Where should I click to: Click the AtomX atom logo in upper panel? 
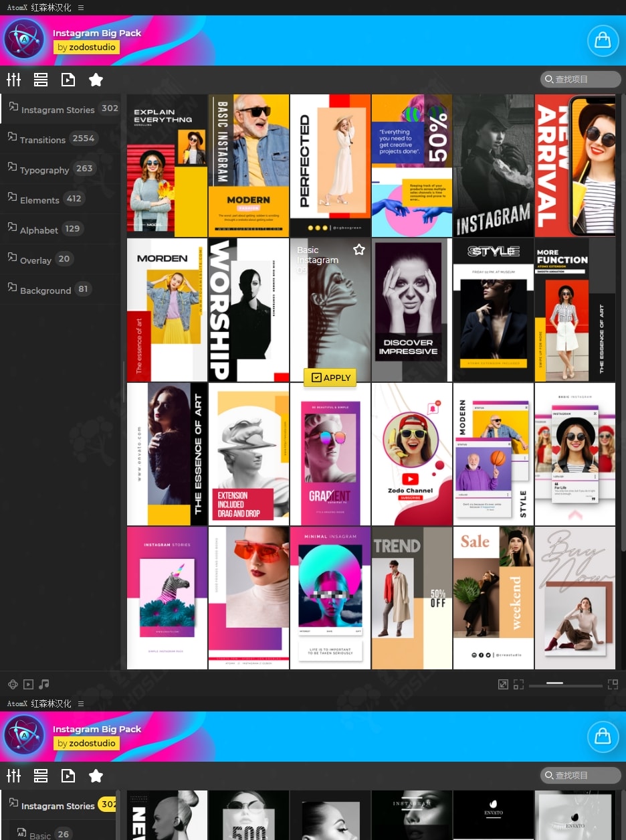(24, 40)
